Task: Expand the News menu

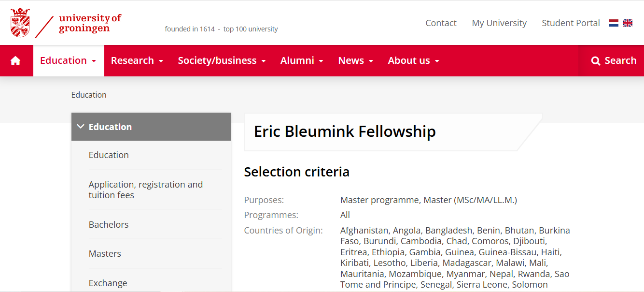Action: pyautogui.click(x=356, y=60)
